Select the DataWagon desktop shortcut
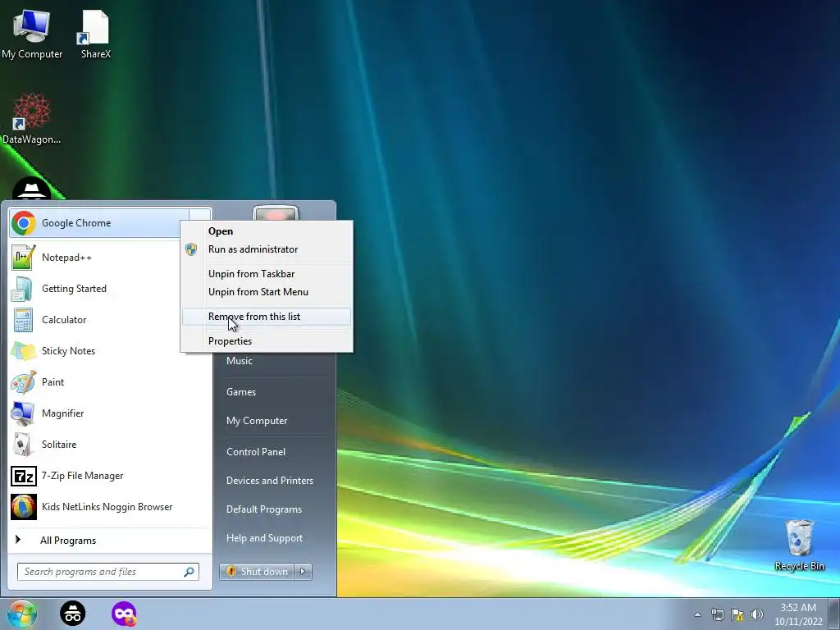Screen dimensions: 840x630 coord(31,119)
